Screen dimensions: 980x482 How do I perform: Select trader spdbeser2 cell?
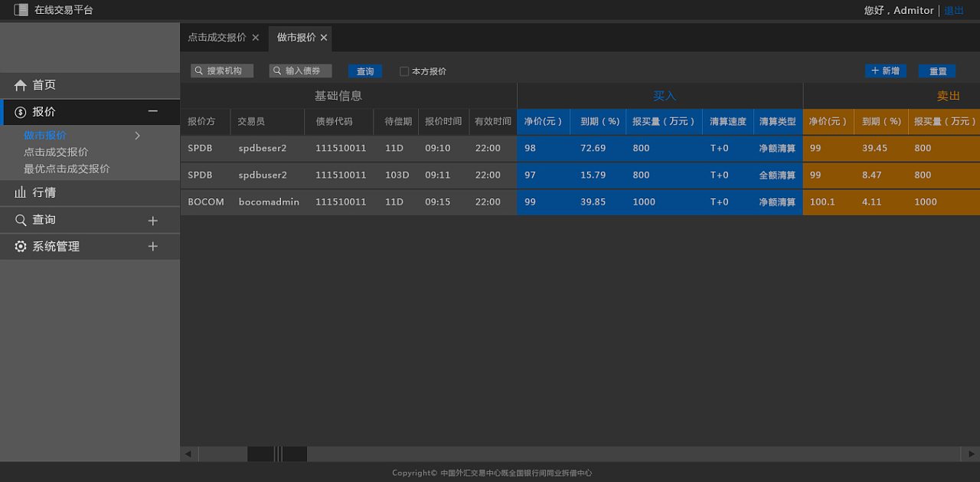tap(262, 148)
